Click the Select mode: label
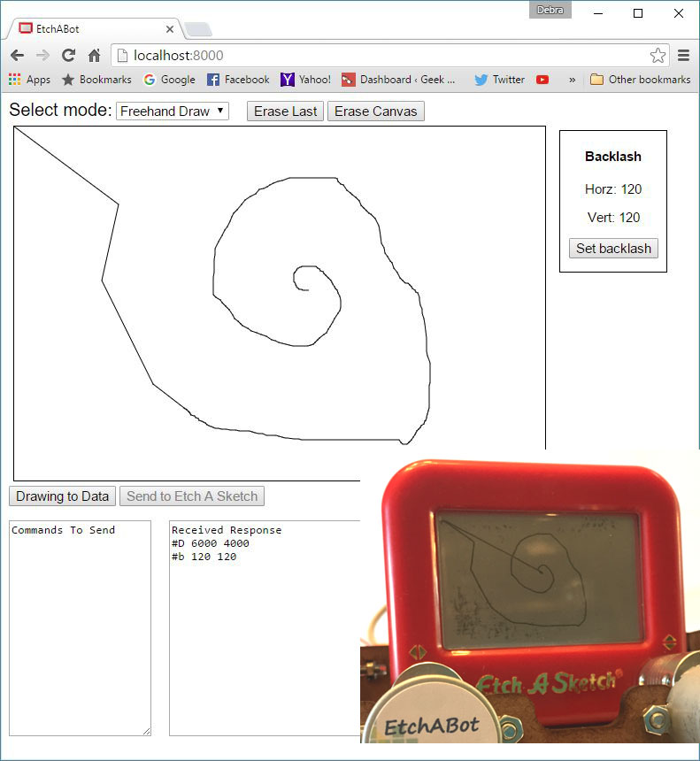700x761 pixels. [61, 110]
